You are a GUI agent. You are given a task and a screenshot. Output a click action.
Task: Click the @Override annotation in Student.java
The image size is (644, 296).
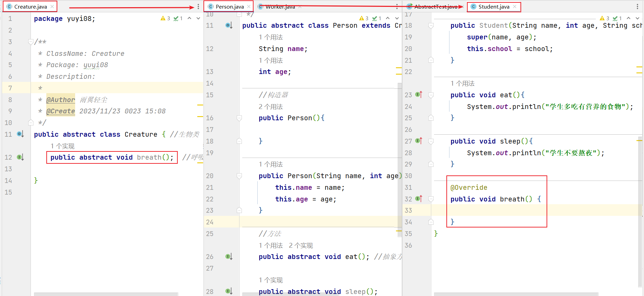[469, 187]
